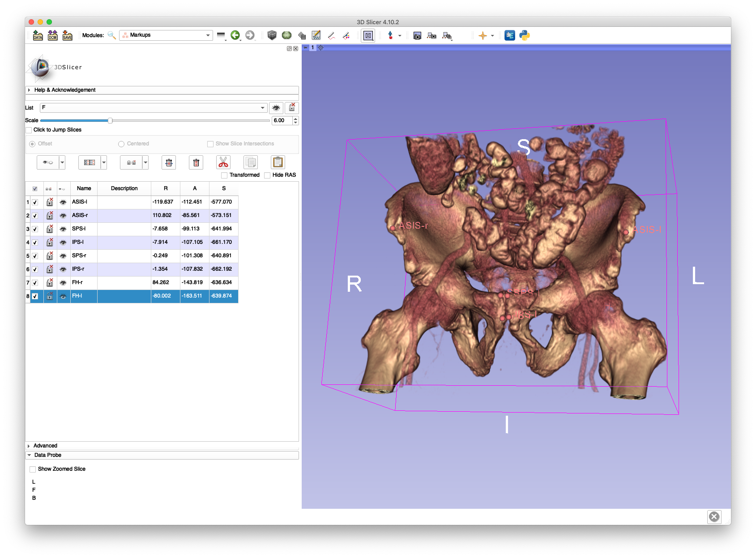Screen dimensions: 756x558
Task: Click the S column header
Action: pyautogui.click(x=224, y=188)
